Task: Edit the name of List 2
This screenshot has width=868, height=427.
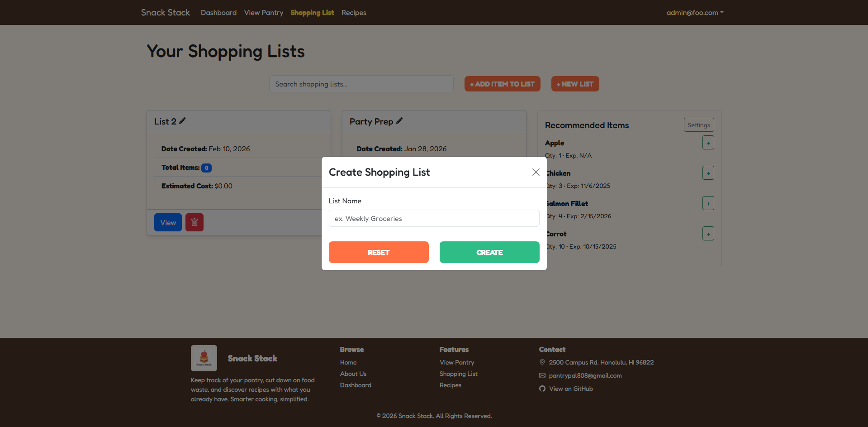Action: 183,120
